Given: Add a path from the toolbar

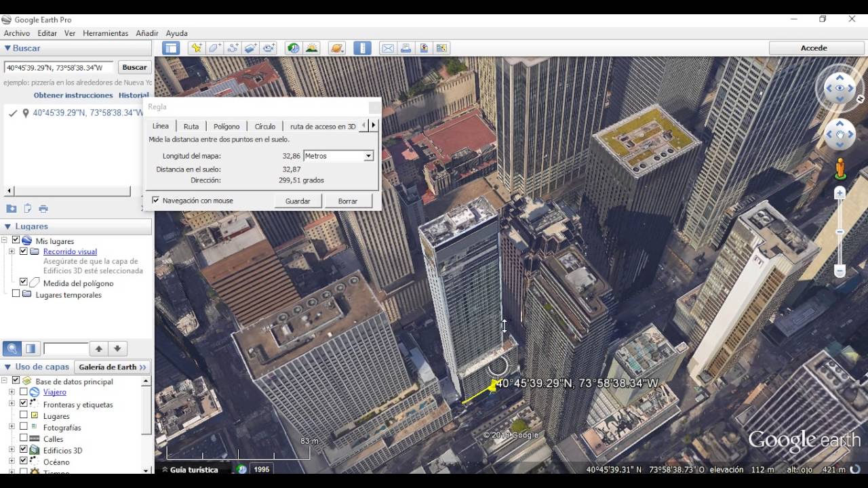Looking at the screenshot, I should (233, 48).
